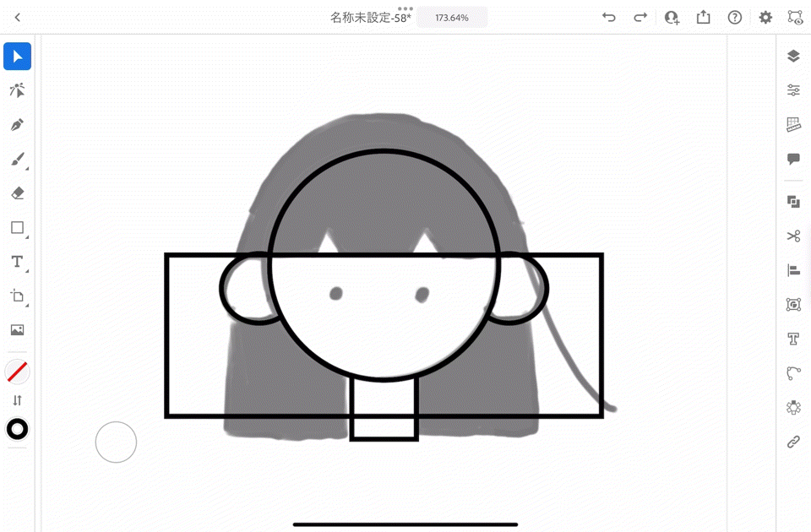Toggle outline view mode
The image size is (811, 532).
795,18
